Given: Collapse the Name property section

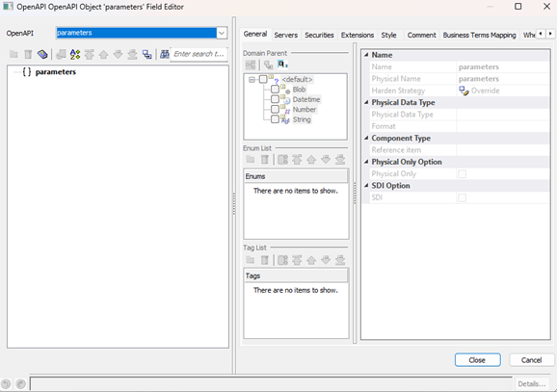Looking at the screenshot, I should coord(366,55).
